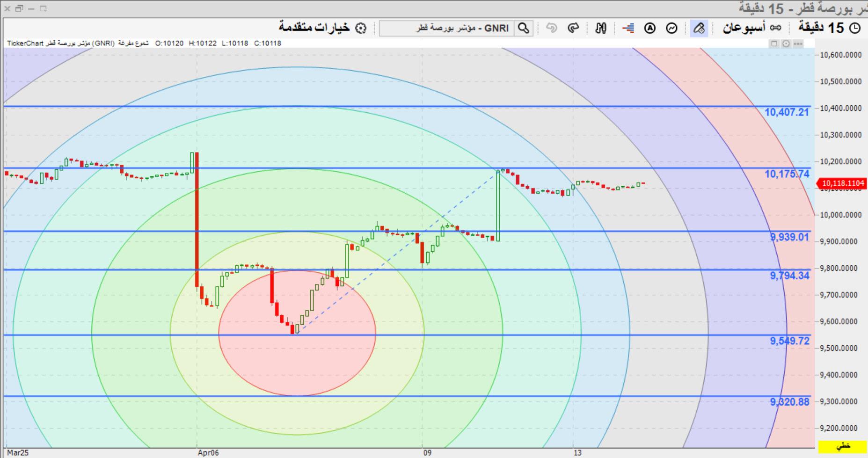Click the window pin dropdown icon
Image resolution: width=868 pixels, height=458 pixels.
[x=44, y=8]
